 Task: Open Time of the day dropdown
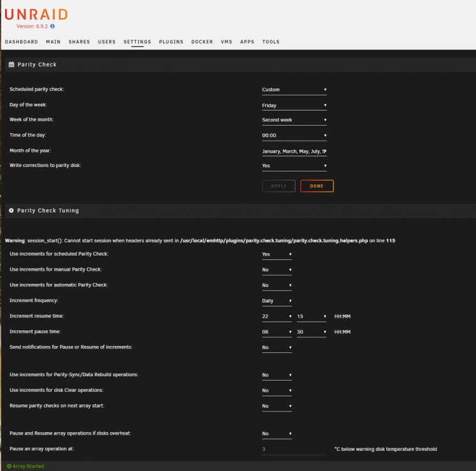pos(294,136)
